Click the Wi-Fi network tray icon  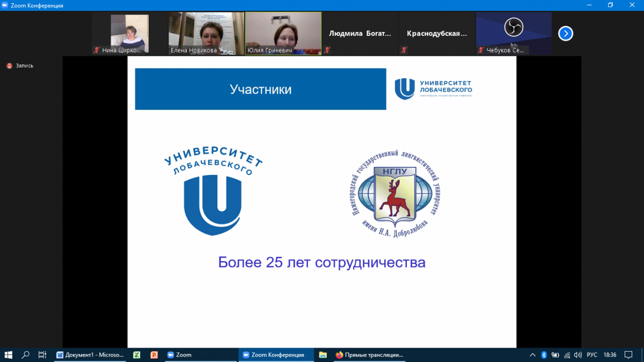click(x=566, y=354)
